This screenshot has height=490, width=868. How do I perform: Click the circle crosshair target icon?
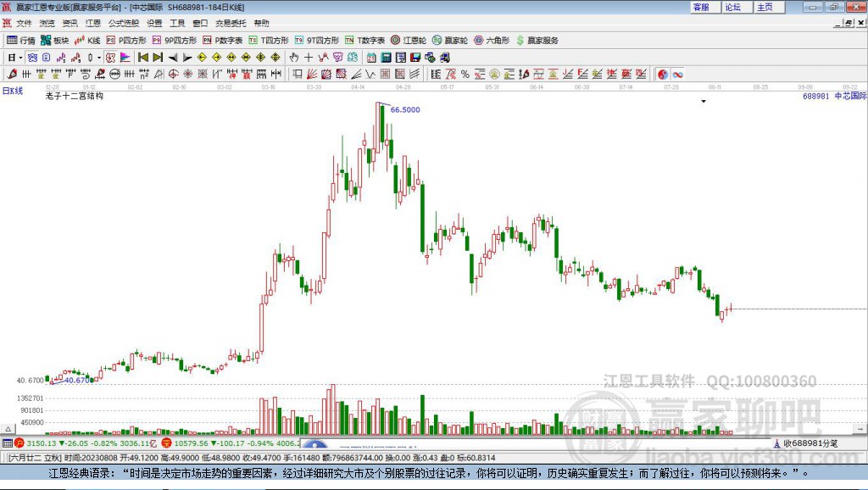173,75
